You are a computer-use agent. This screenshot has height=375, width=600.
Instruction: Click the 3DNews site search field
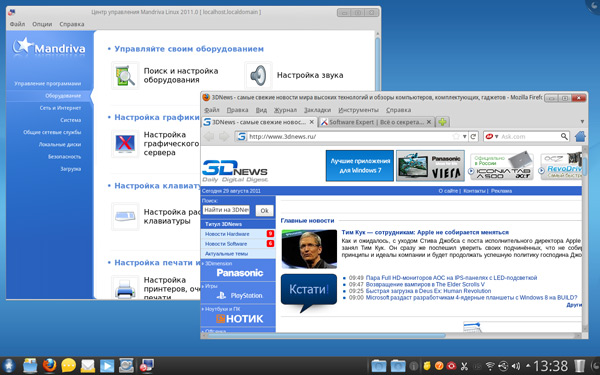226,210
